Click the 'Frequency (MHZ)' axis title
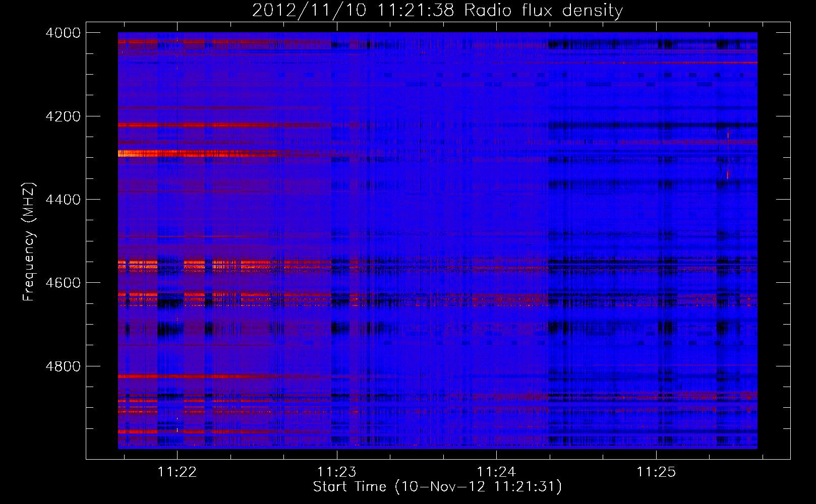 (x=29, y=242)
